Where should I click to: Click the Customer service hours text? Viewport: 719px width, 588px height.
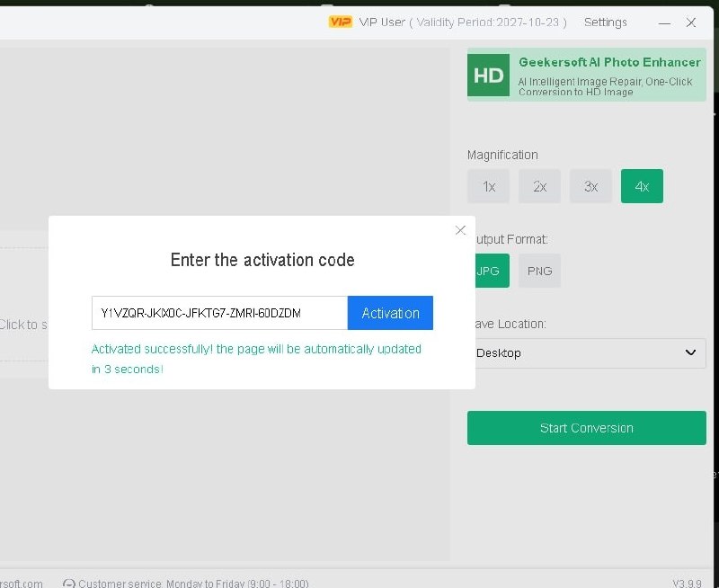[193, 584]
